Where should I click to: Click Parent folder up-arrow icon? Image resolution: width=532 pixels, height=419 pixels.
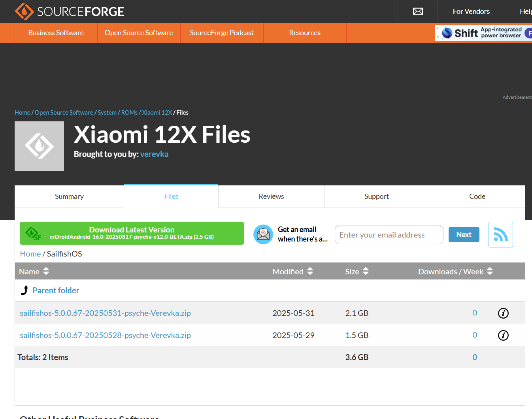pos(25,290)
